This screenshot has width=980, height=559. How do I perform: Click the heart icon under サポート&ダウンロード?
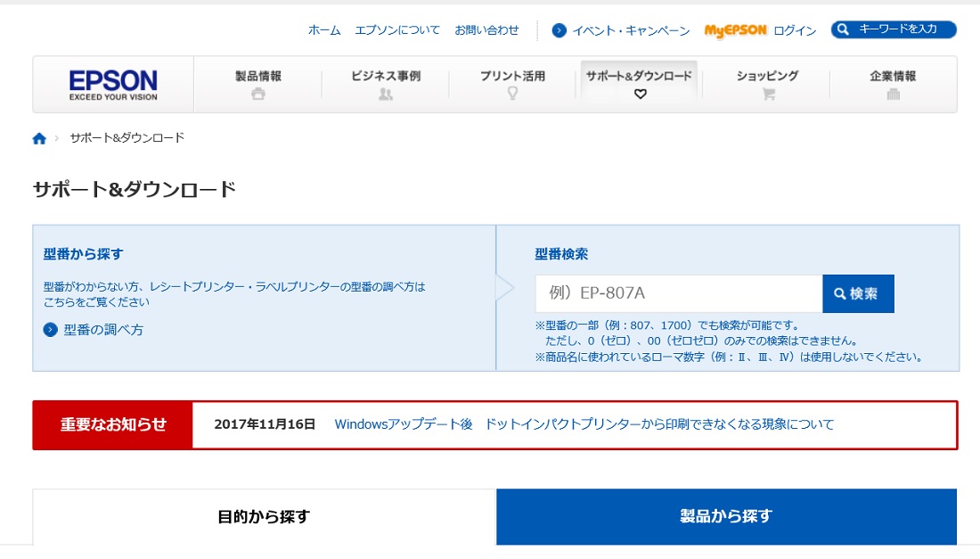tap(640, 95)
